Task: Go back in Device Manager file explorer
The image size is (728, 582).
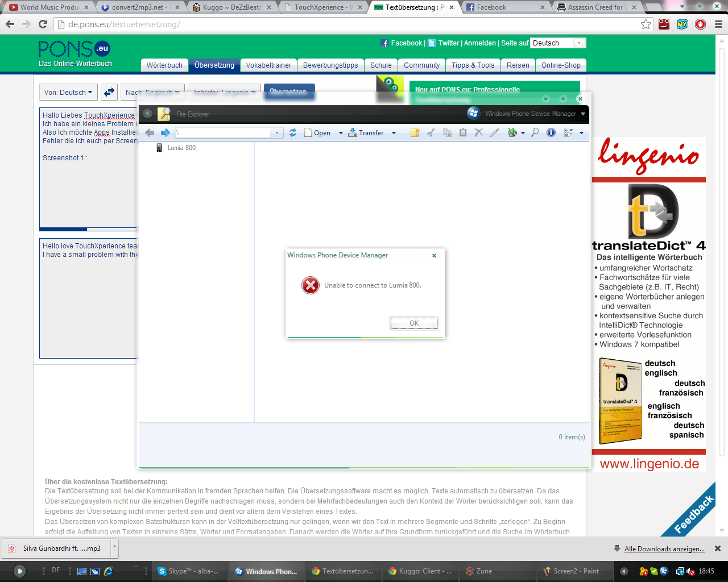Action: 150,132
